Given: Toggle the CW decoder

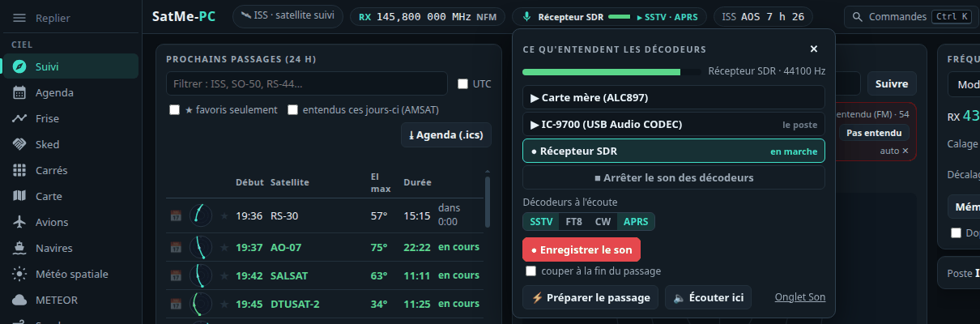Looking at the screenshot, I should coord(603,221).
